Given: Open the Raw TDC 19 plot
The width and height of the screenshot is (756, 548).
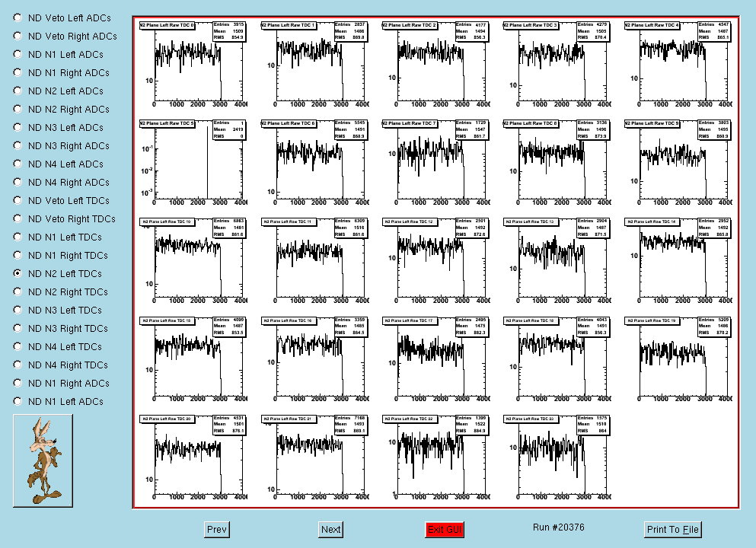Looking at the screenshot, I should tap(678, 359).
